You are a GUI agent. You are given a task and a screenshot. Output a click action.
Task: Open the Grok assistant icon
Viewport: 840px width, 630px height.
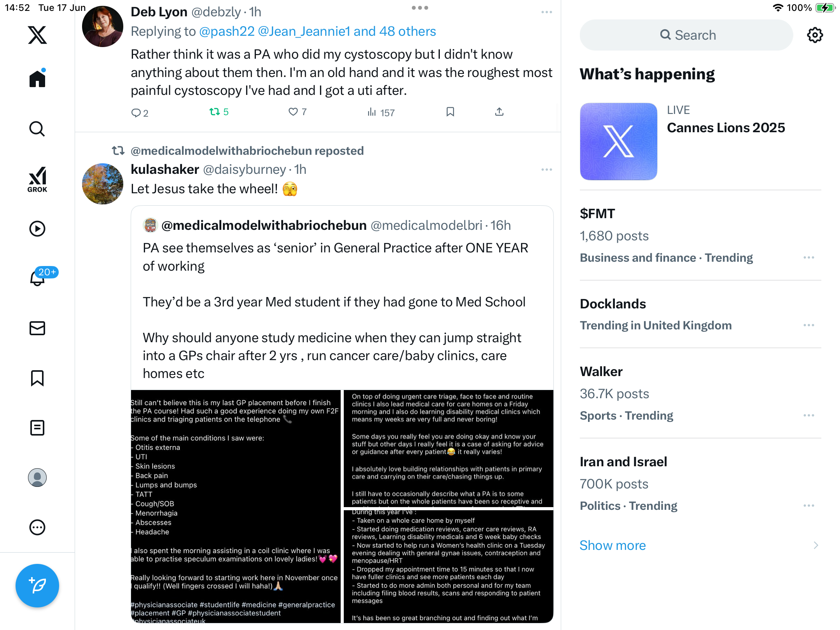(x=37, y=180)
